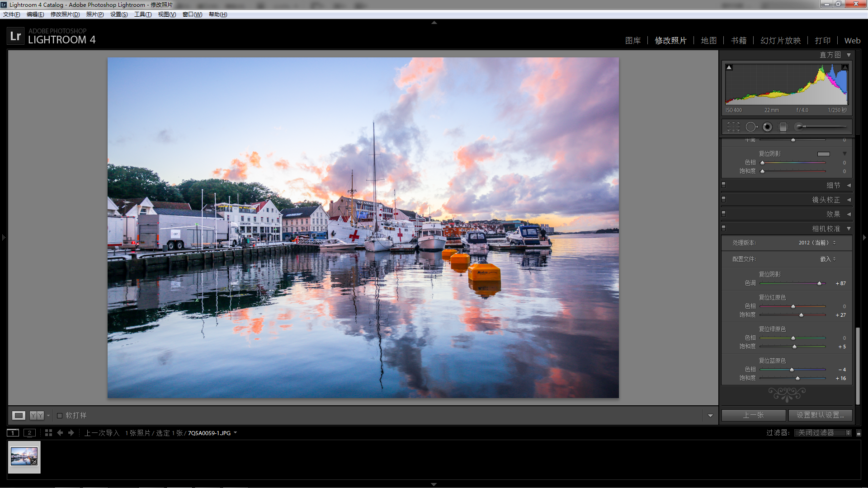Open the 处理版本 2012 dropdown
The height and width of the screenshot is (488, 868).
coord(817,243)
